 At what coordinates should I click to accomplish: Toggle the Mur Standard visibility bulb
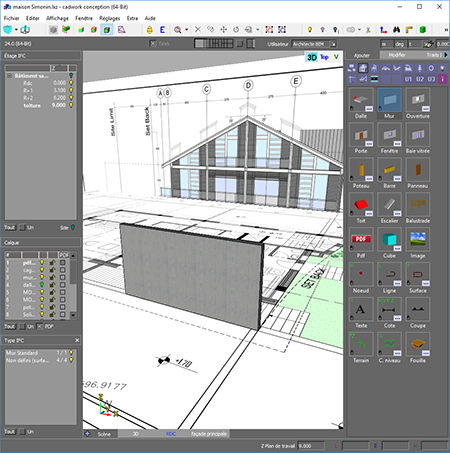(x=71, y=353)
